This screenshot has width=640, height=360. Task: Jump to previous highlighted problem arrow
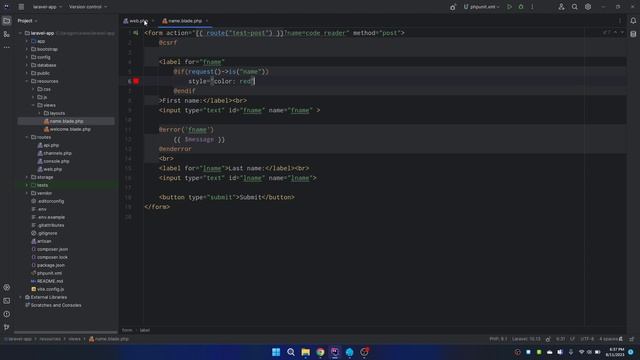(615, 33)
